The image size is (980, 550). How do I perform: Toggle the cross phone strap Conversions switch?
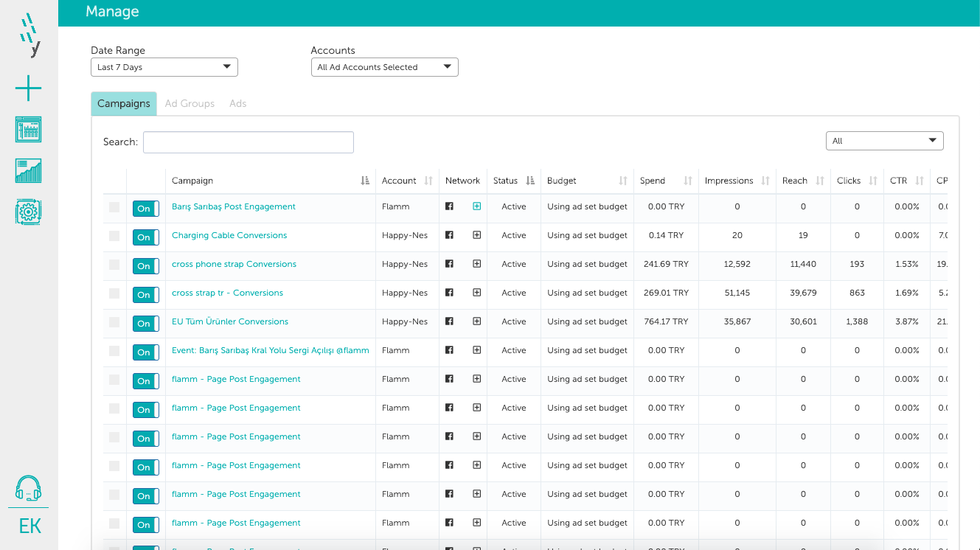pos(145,266)
